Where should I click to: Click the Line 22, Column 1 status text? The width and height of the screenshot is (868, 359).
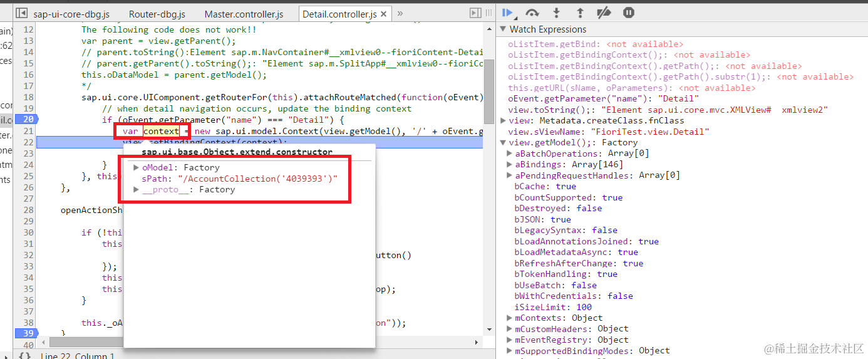click(78, 356)
